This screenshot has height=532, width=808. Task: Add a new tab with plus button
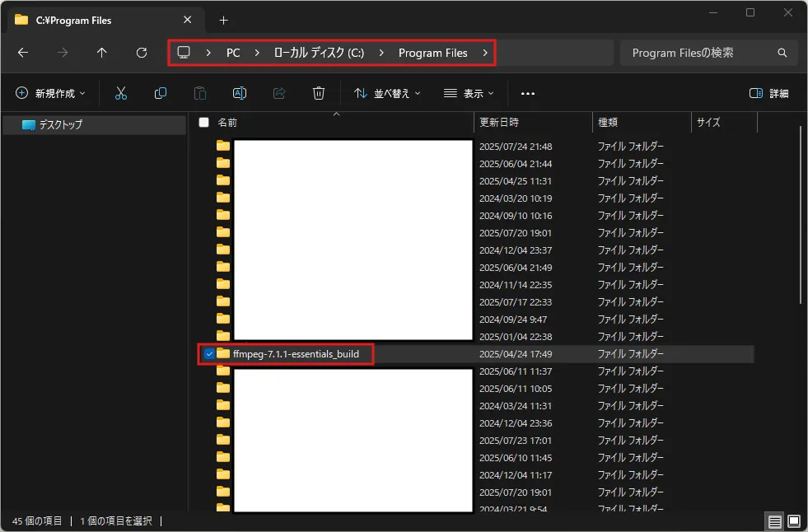point(223,20)
